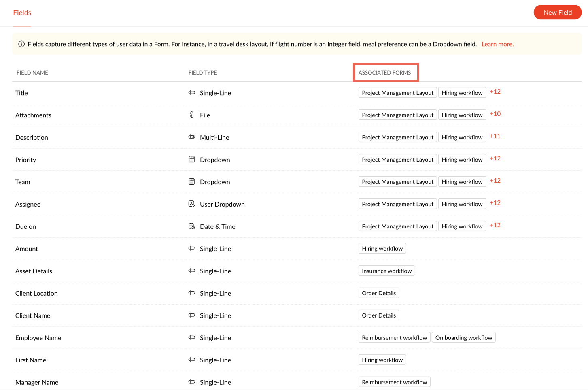Select the Team field name
588x390 pixels.
coord(23,182)
